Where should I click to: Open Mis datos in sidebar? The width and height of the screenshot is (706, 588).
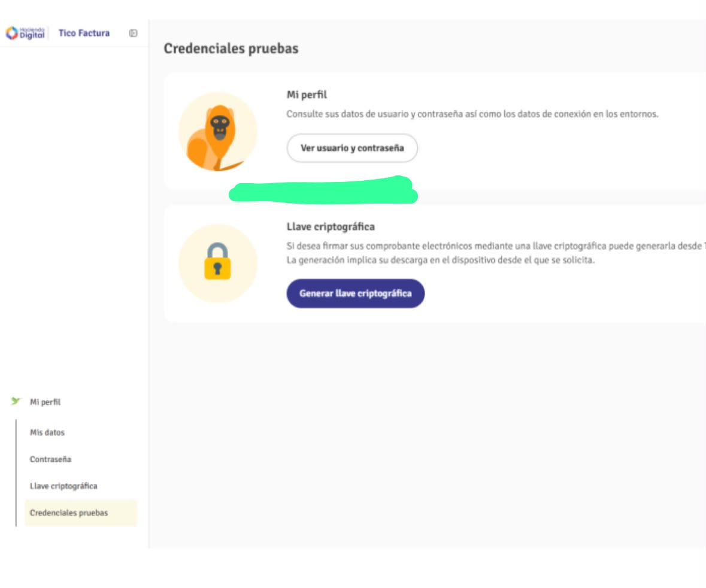pyautogui.click(x=47, y=432)
